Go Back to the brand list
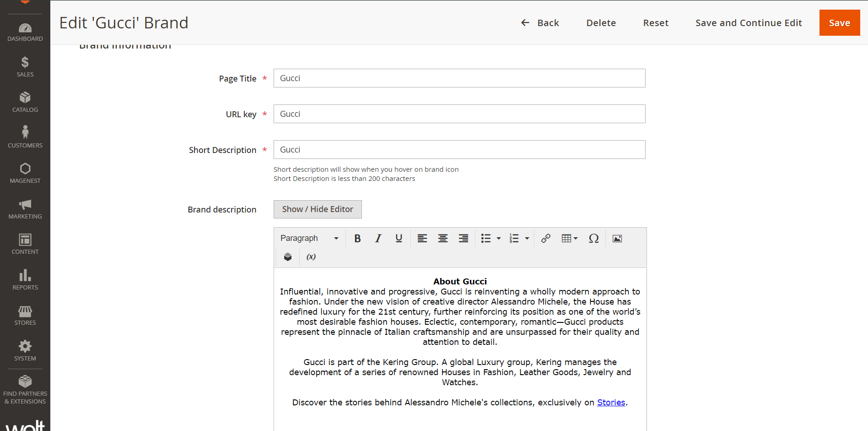This screenshot has width=868, height=431. pyautogui.click(x=540, y=23)
